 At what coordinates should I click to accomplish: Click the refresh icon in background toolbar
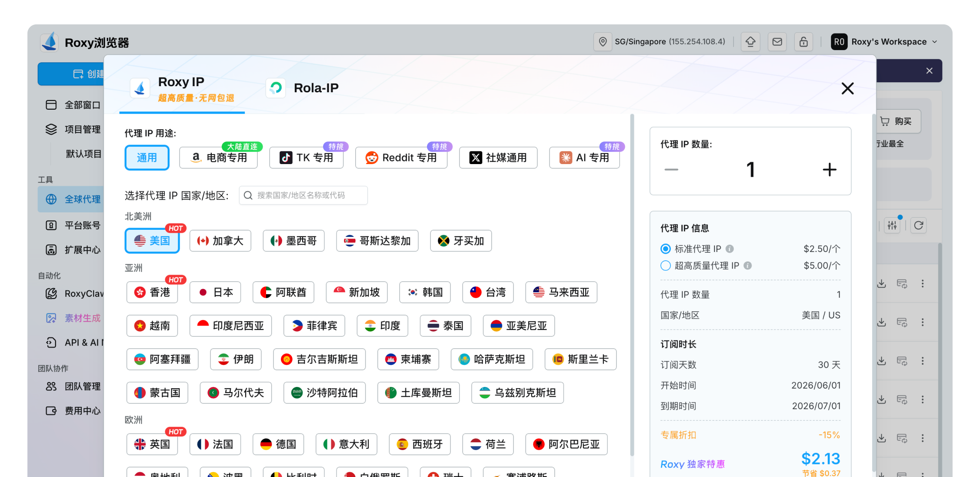click(x=919, y=225)
